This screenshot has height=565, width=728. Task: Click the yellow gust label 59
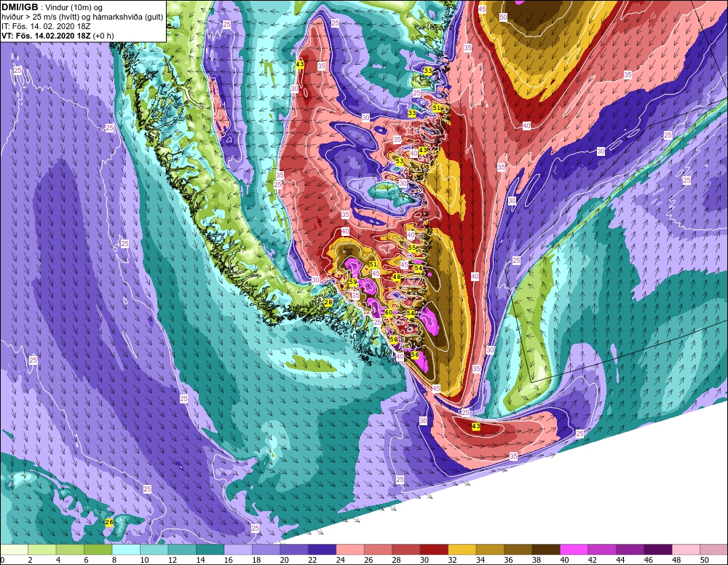point(353,282)
